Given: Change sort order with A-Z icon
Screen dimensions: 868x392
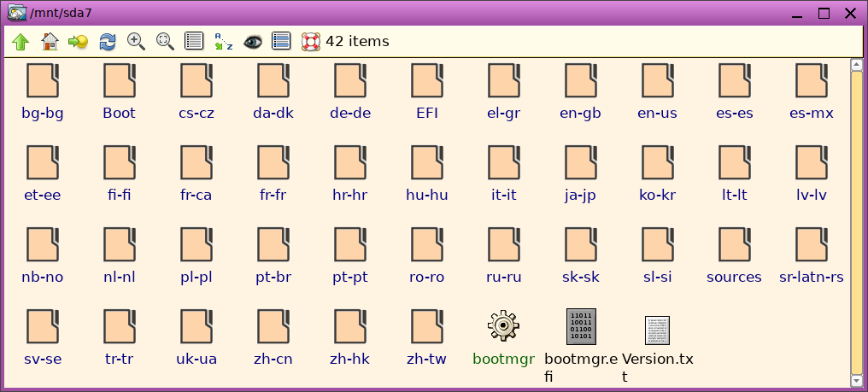Looking at the screenshot, I should pyautogui.click(x=223, y=42).
